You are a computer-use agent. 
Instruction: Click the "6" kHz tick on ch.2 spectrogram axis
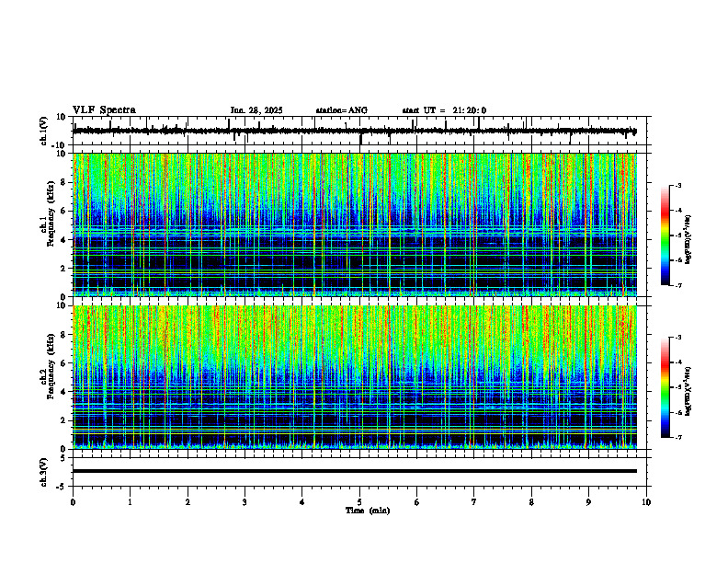point(64,363)
